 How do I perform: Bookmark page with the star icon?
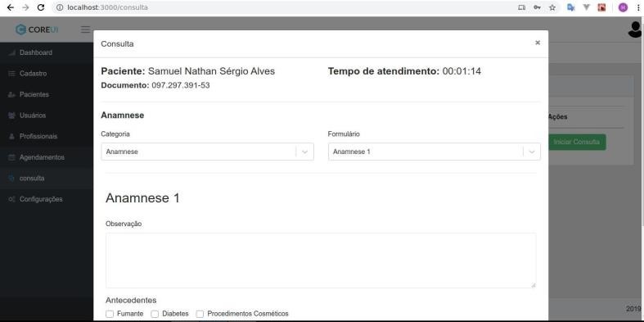(552, 7)
